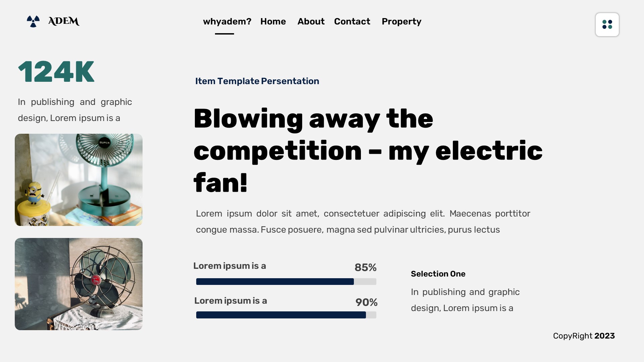Click the ADEM radiation logo icon
644x362 pixels.
coord(33,21)
